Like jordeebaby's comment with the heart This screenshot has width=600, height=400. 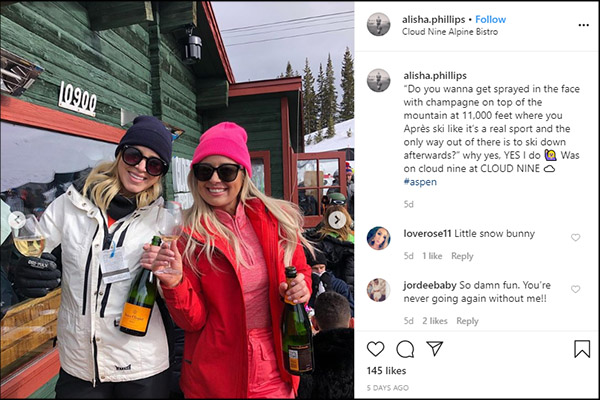coord(576,289)
